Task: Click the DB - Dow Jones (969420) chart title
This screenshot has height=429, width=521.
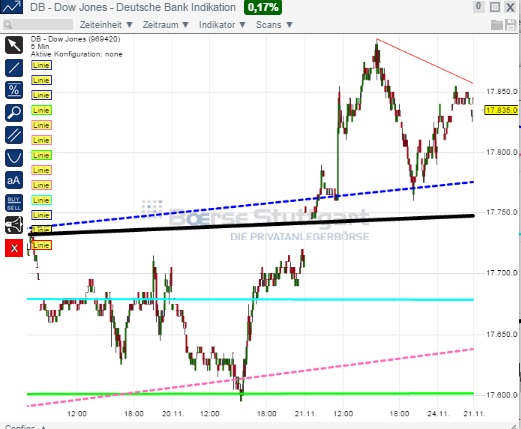Action: click(x=75, y=39)
